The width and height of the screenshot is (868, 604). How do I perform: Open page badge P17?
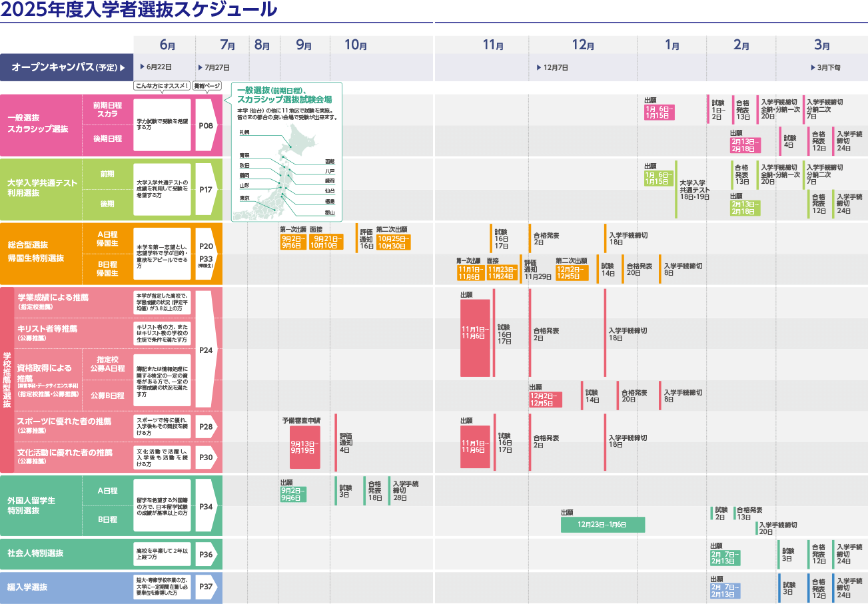coord(207,189)
